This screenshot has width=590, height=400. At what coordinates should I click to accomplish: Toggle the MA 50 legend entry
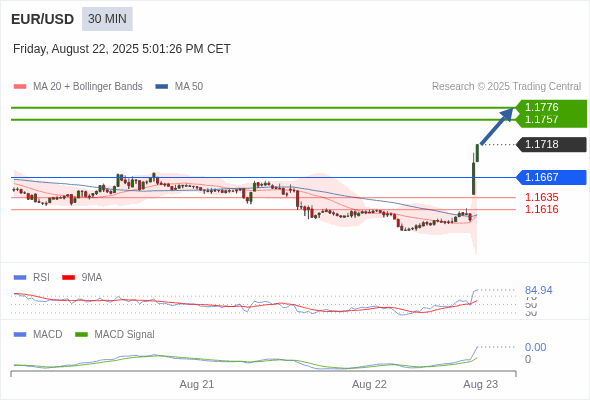pos(179,87)
